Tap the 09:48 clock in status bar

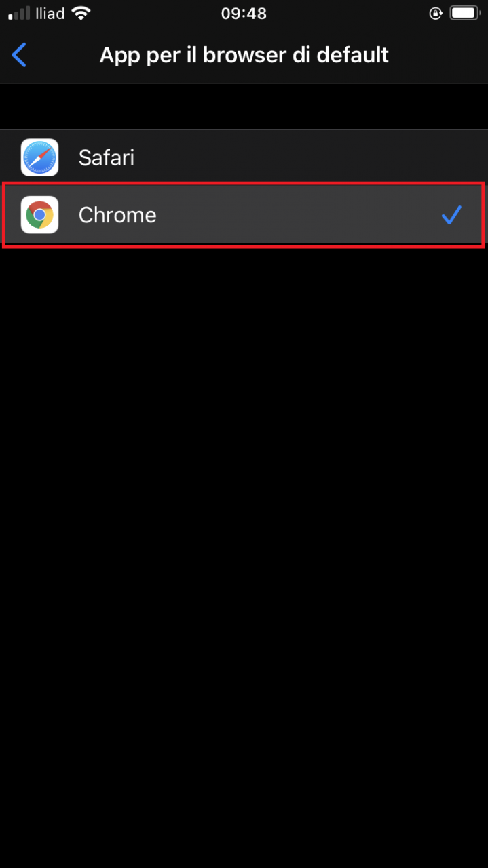coord(244,13)
